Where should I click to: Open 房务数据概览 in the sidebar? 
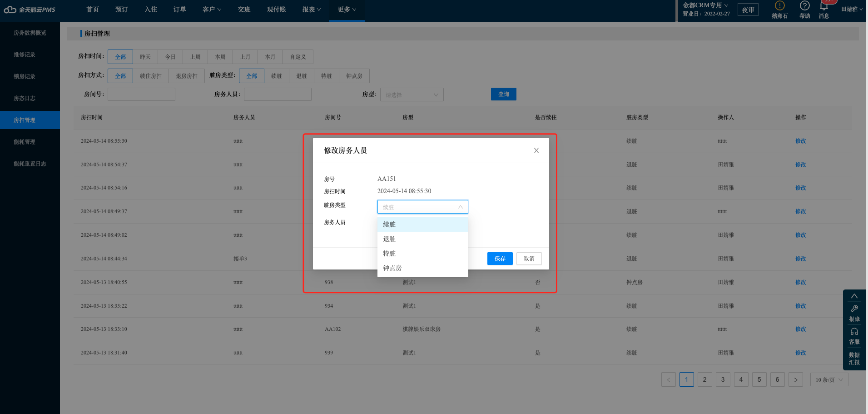pos(30,33)
